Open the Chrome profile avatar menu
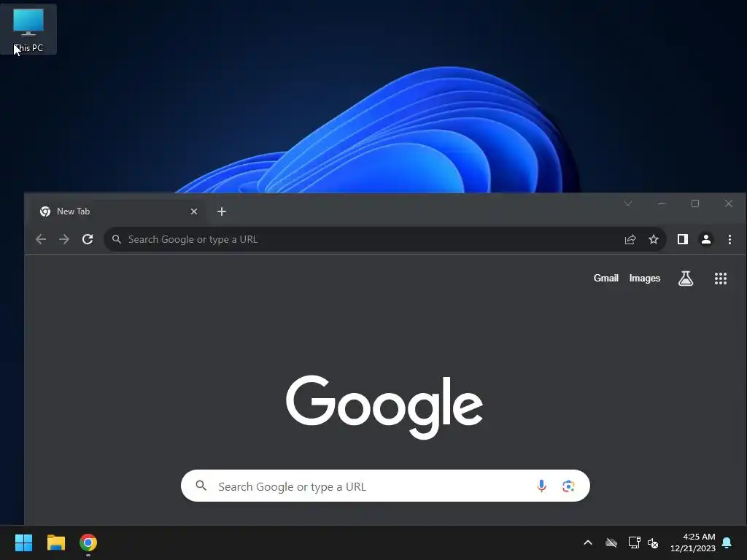This screenshot has height=560, width=747. (x=706, y=239)
